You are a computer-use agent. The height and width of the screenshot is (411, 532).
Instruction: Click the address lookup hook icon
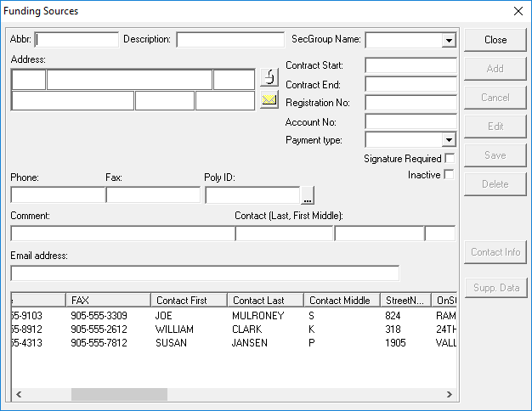[269, 77]
